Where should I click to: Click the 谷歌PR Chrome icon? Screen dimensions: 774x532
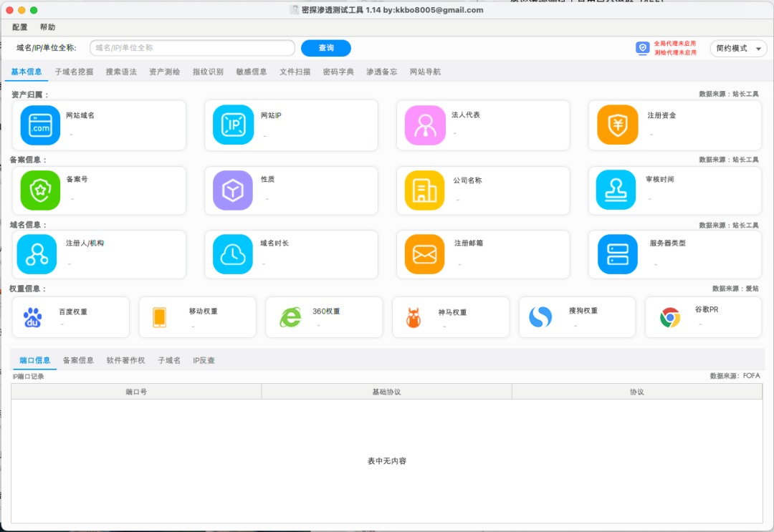pyautogui.click(x=670, y=317)
